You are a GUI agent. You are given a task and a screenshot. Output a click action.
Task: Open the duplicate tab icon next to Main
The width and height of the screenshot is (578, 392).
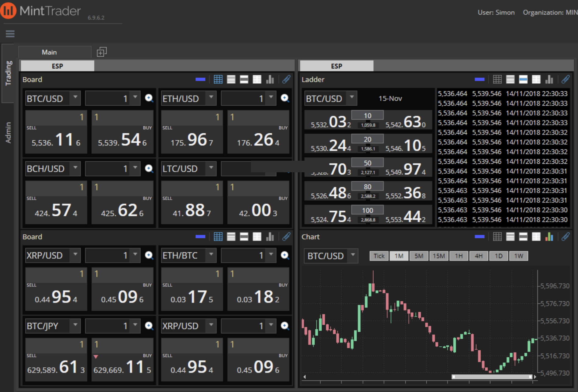[x=101, y=51]
